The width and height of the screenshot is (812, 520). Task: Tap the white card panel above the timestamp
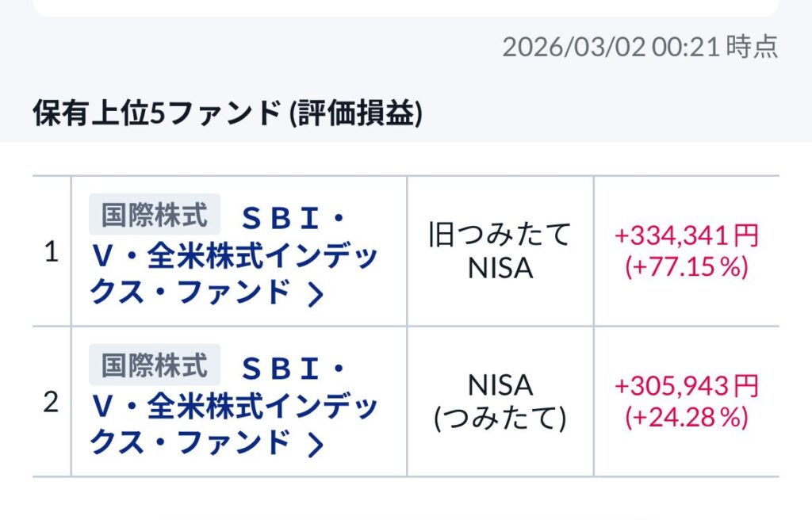tap(406, 7)
